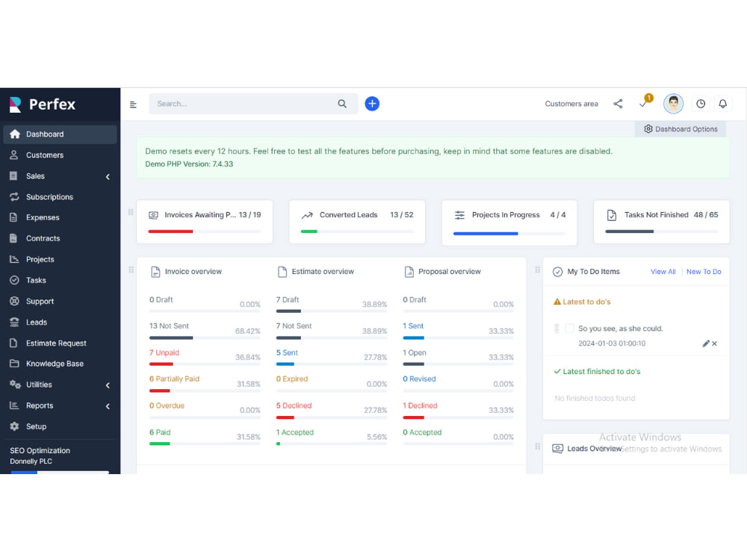Image resolution: width=747 pixels, height=560 pixels.
Task: Open the timesheet clock icon in top bar
Action: tap(701, 104)
